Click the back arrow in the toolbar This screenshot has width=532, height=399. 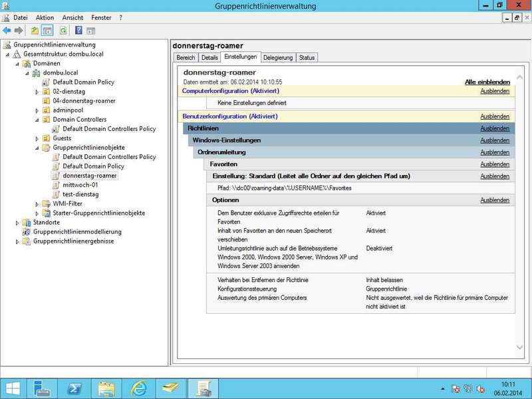[7, 30]
